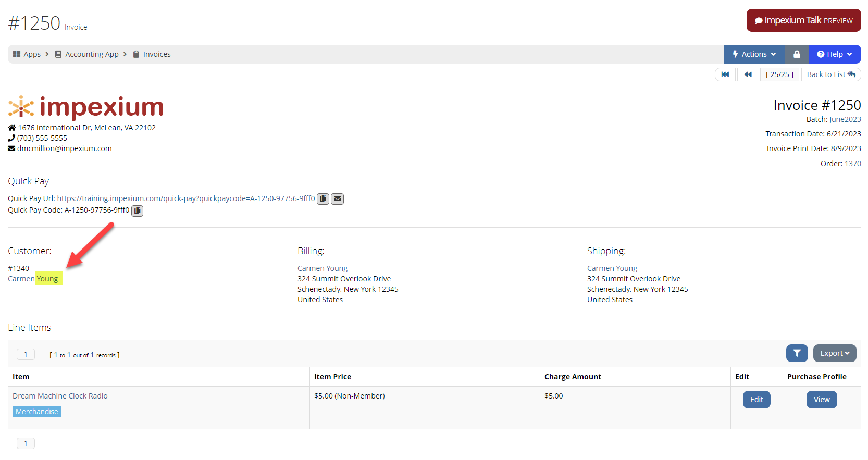Click the Transaction Date 6/21/2023 text
The height and width of the screenshot is (460, 868).
click(x=813, y=134)
